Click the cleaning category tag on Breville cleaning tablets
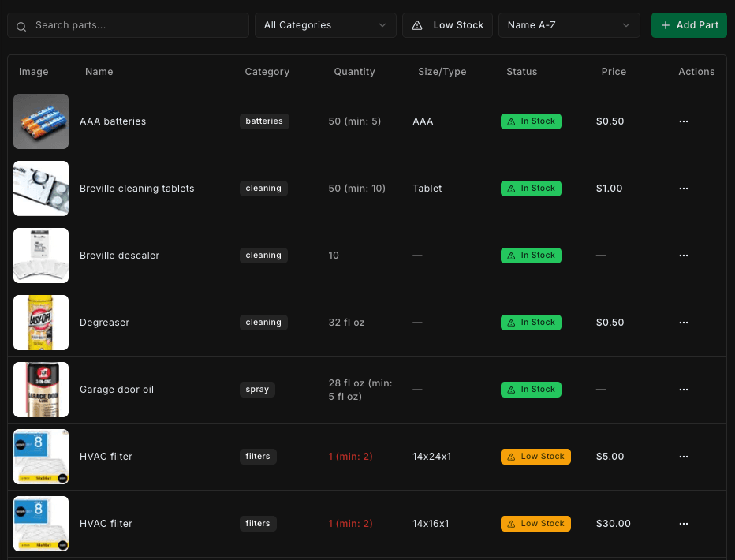 tap(263, 189)
